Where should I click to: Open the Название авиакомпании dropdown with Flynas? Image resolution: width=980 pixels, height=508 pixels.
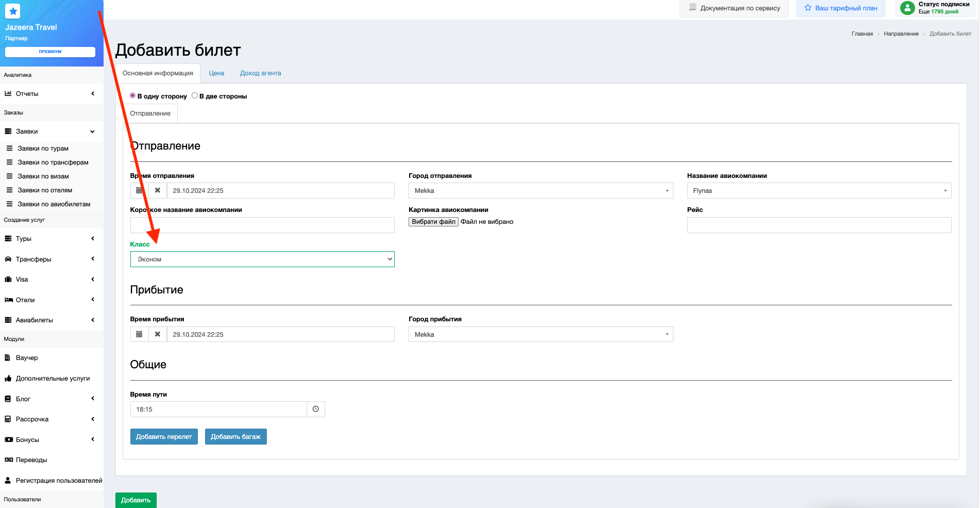pyautogui.click(x=819, y=191)
